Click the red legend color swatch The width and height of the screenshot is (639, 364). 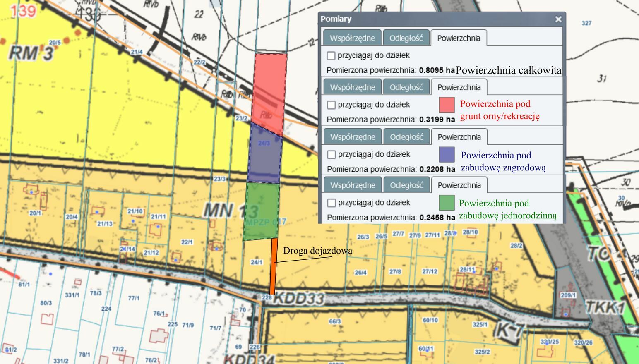pyautogui.click(x=447, y=105)
